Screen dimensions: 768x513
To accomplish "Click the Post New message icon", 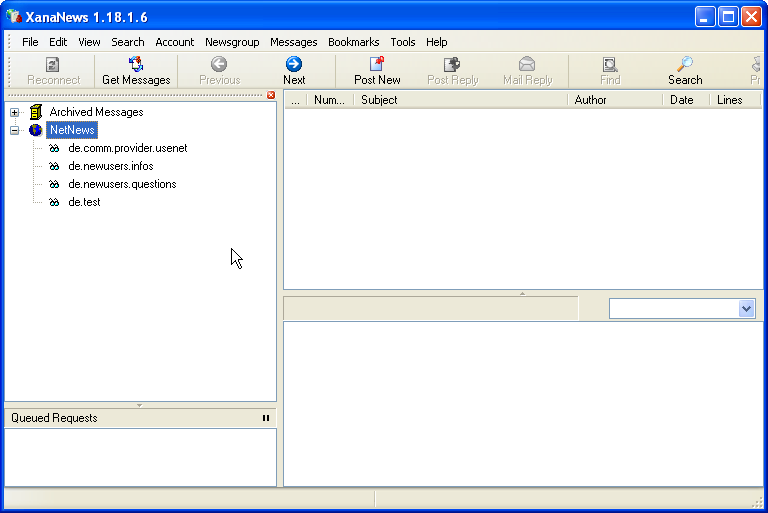I will 377,65.
